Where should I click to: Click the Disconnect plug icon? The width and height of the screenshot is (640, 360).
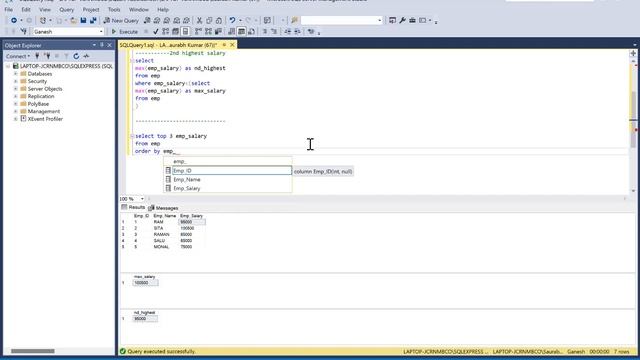(47, 56)
